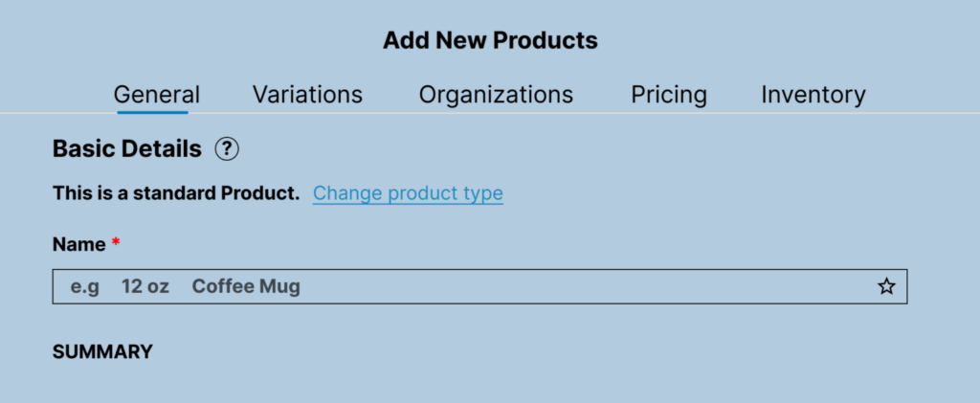Click the 'Coffee Mug' placeholder text
The height and width of the screenshot is (403, 980).
click(246, 286)
